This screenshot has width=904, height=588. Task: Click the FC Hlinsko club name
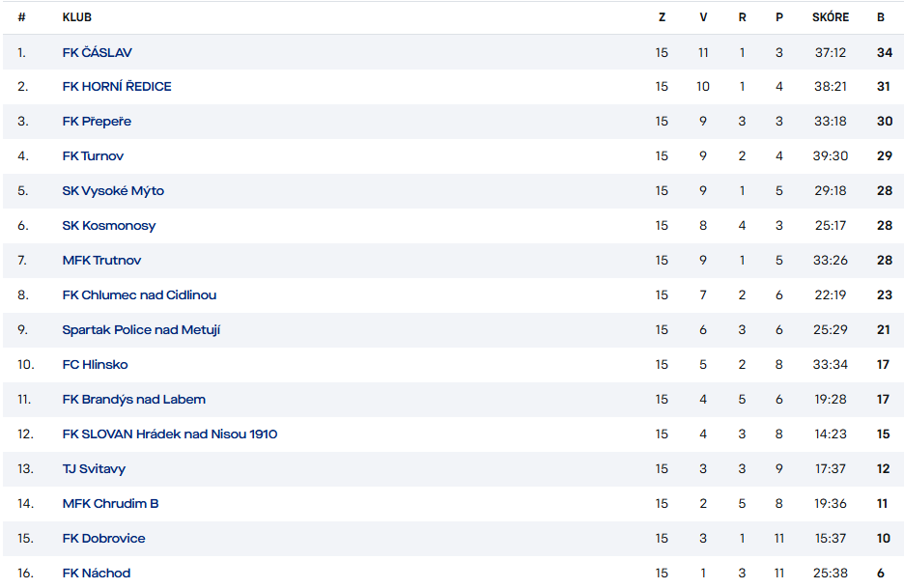coord(95,365)
